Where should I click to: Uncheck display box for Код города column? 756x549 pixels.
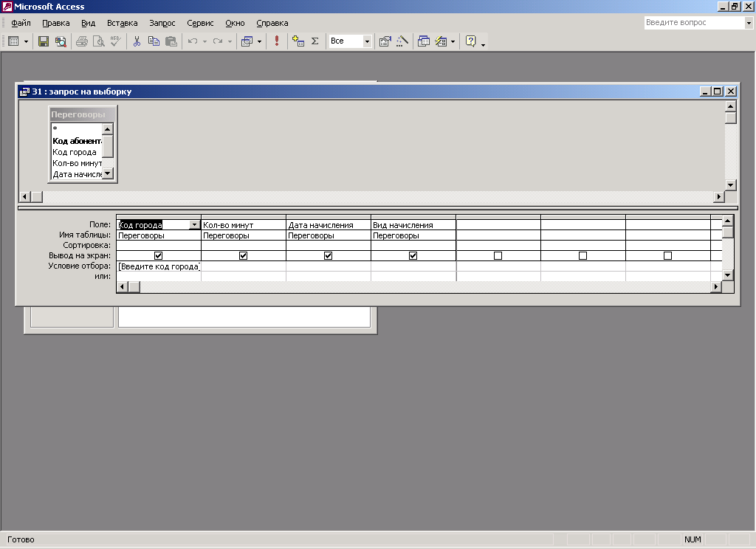pos(158,255)
